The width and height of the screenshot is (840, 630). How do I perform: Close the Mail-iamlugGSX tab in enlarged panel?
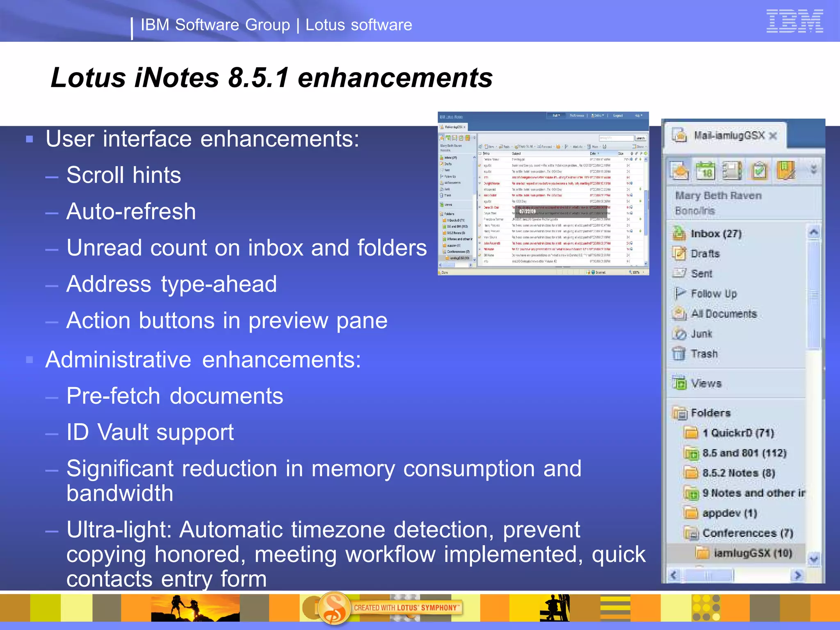773,136
